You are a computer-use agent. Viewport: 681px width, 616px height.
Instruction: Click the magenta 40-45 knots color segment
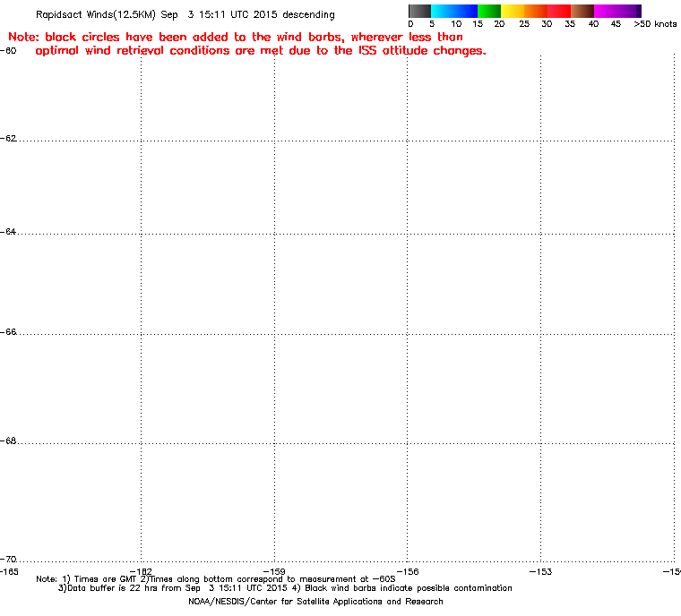(x=606, y=11)
